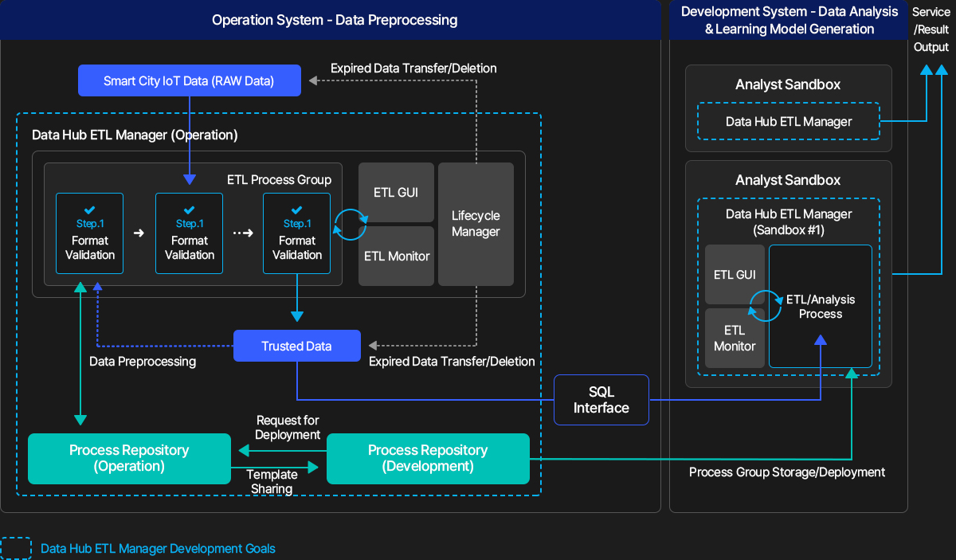Click the checkmark in the leftmost Format Validation step
Viewport: 956px width, 560px height.
89,210
